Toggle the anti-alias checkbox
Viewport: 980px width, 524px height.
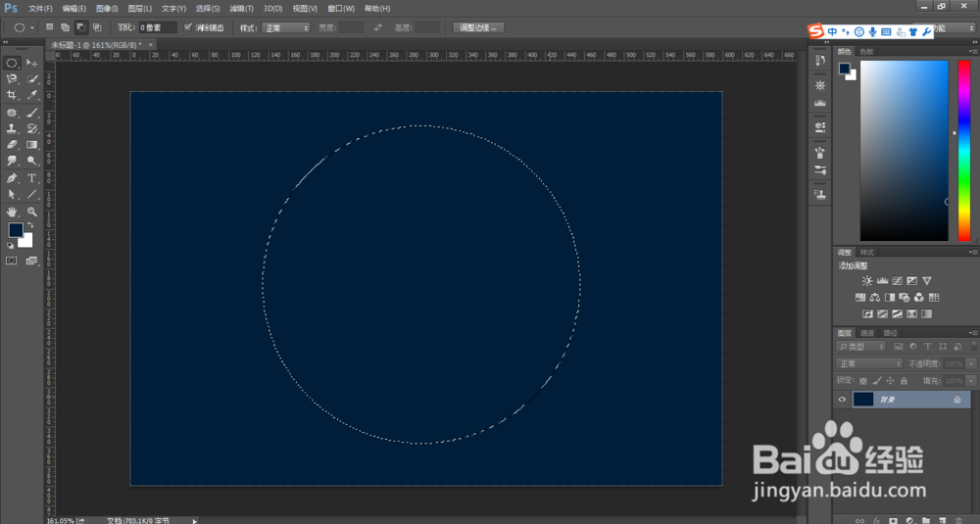[188, 27]
